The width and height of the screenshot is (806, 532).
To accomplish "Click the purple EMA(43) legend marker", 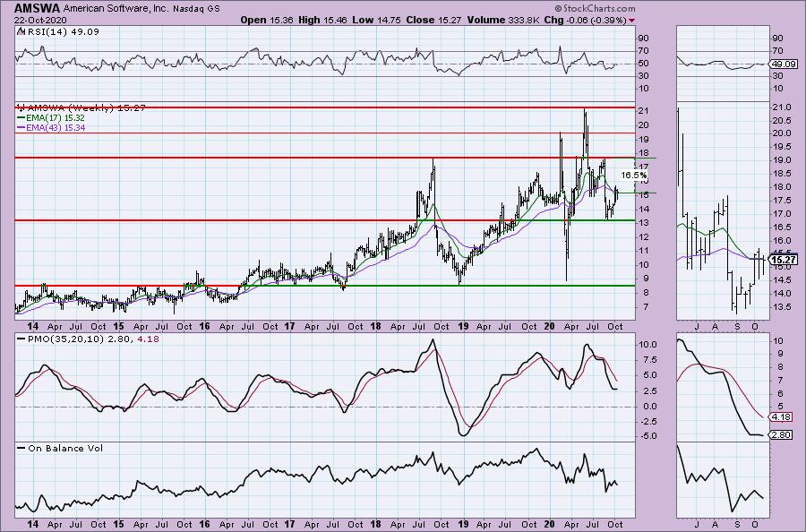I will [20, 128].
